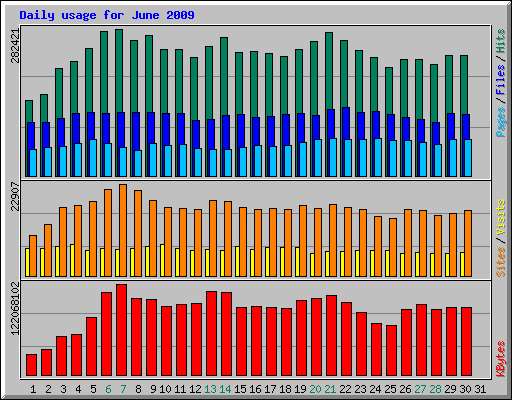Click day label 17 on the x-axis
The width and height of the screenshot is (512, 400).
click(270, 389)
